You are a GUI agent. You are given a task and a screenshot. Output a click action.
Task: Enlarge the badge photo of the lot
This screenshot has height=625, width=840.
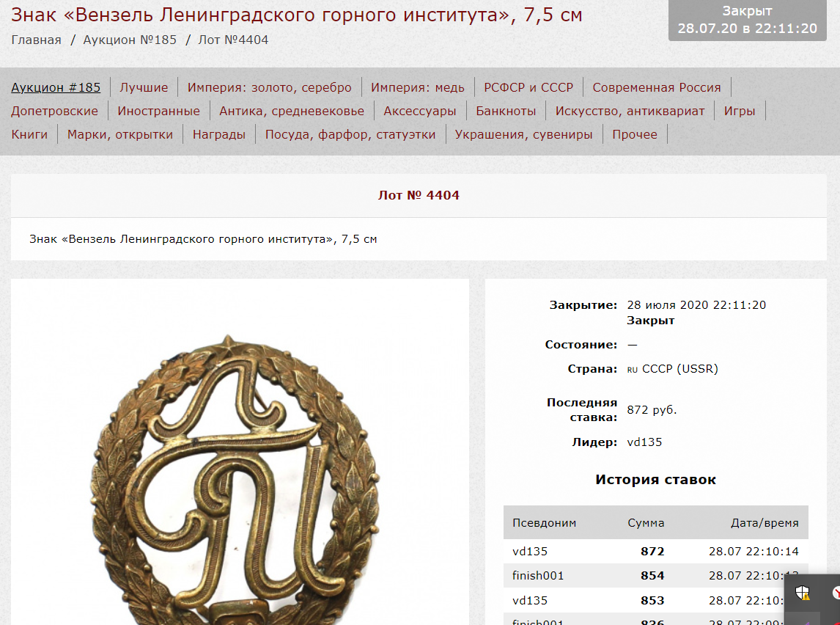(236, 479)
